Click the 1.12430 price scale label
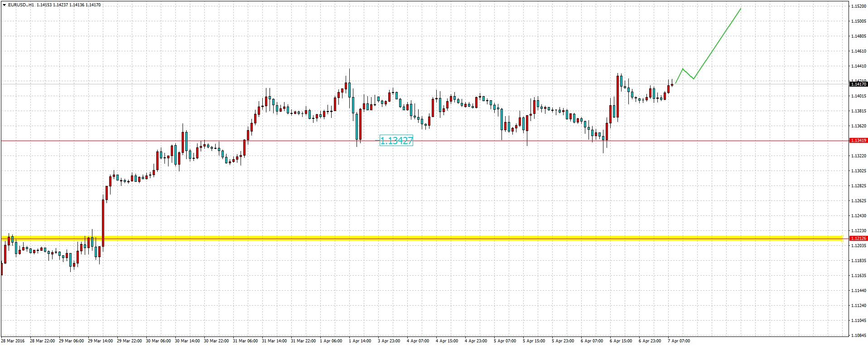The height and width of the screenshot is (346, 868). pyautogui.click(x=858, y=216)
